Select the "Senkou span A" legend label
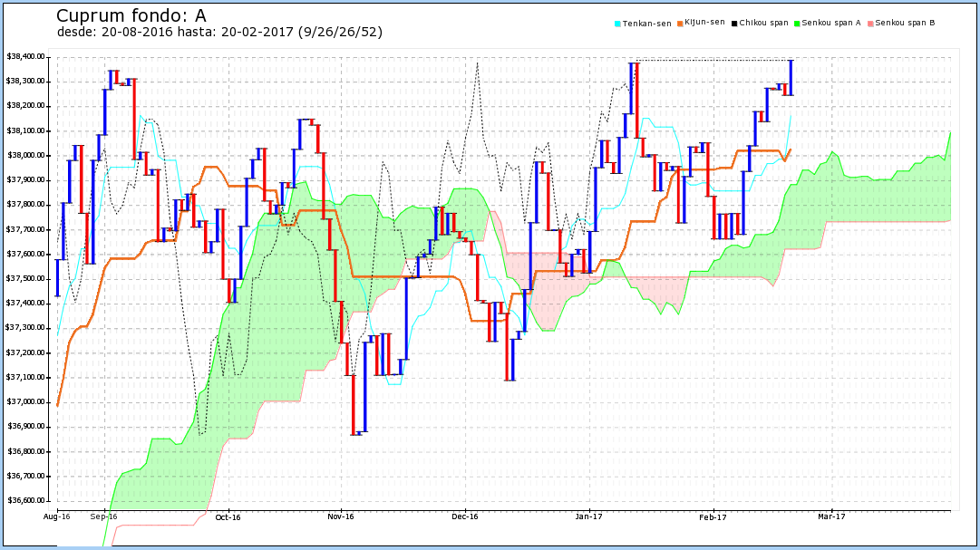The image size is (980, 550). tap(831, 24)
